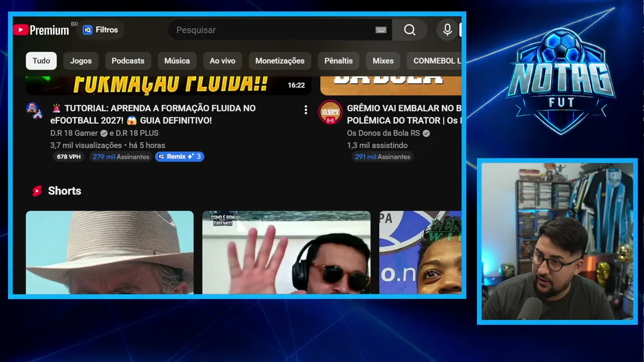Click the 291 mil Assinantes badge
The height and width of the screenshot is (362, 644).
tap(382, 157)
